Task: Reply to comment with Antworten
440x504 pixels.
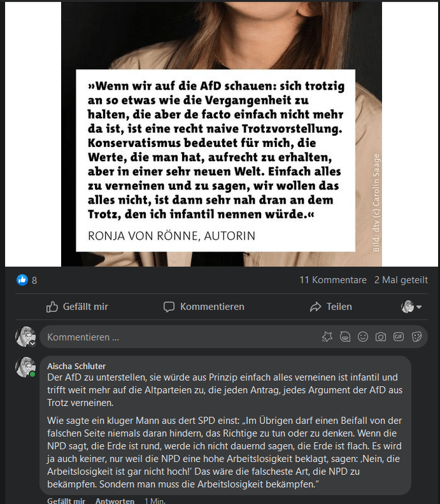Action: coord(115,500)
